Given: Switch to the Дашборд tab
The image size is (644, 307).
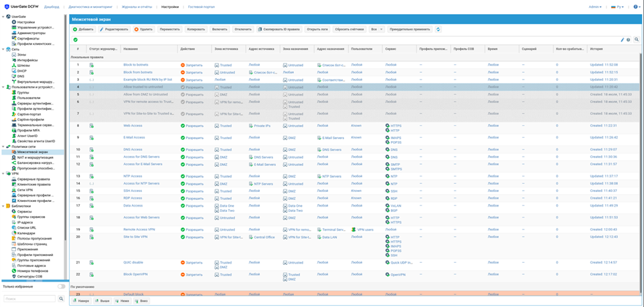Looking at the screenshot, I should [x=52, y=7].
